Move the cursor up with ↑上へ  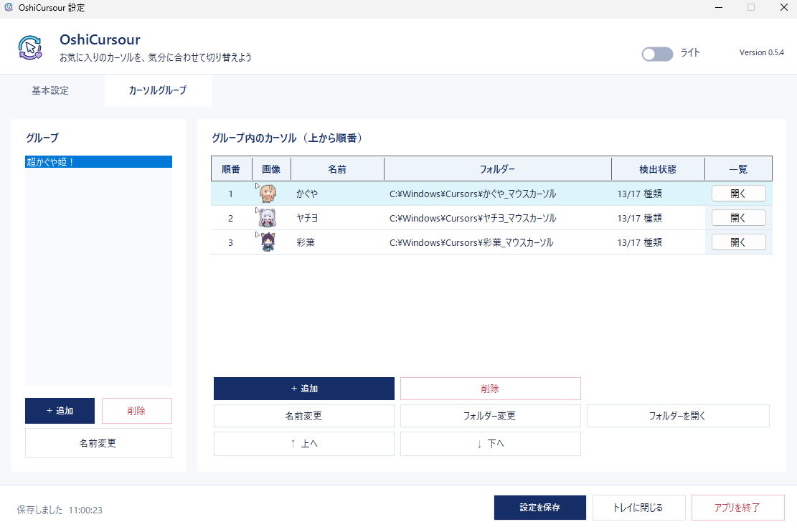tap(304, 444)
